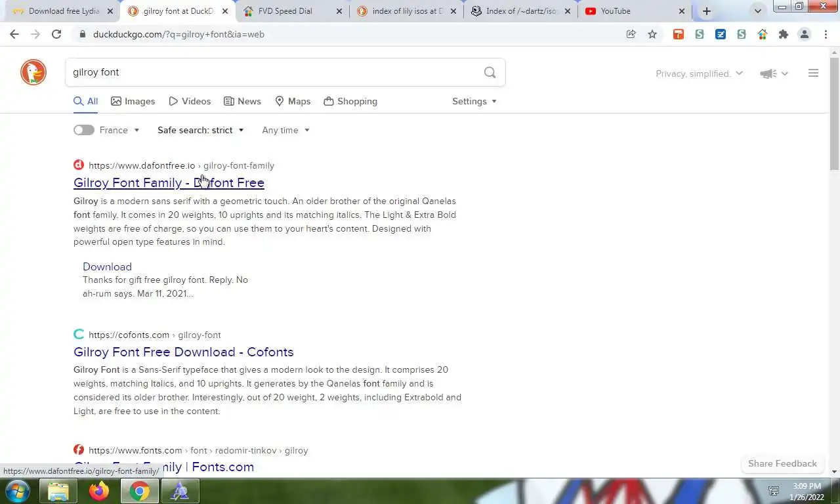Open a new tab with the plus button
The height and width of the screenshot is (504, 840).
(x=707, y=11)
